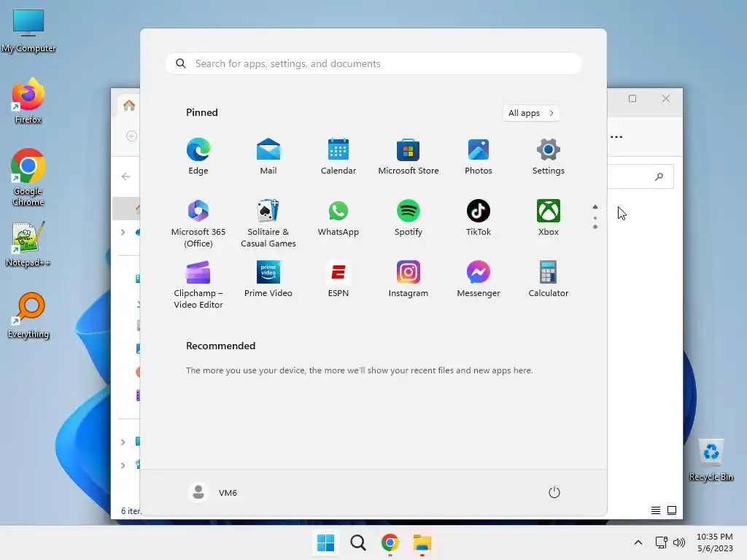
Task: Launch the Mail app
Action: (268, 157)
